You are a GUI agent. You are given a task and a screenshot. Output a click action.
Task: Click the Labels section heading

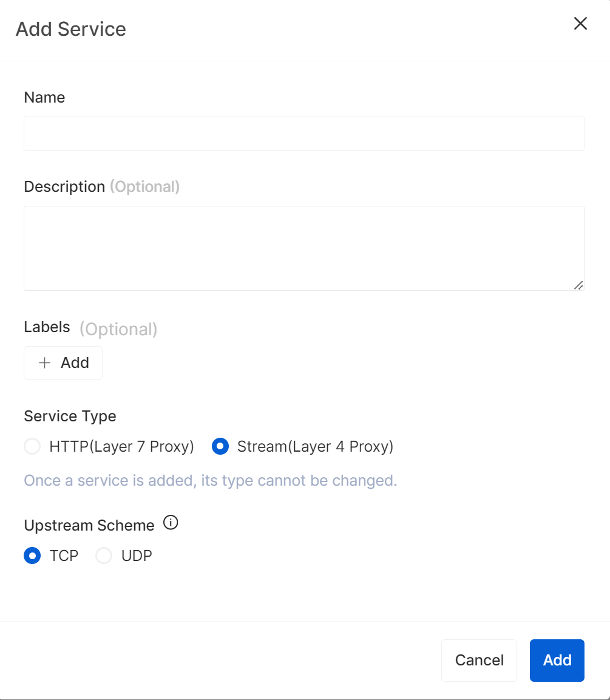pyautogui.click(x=47, y=327)
